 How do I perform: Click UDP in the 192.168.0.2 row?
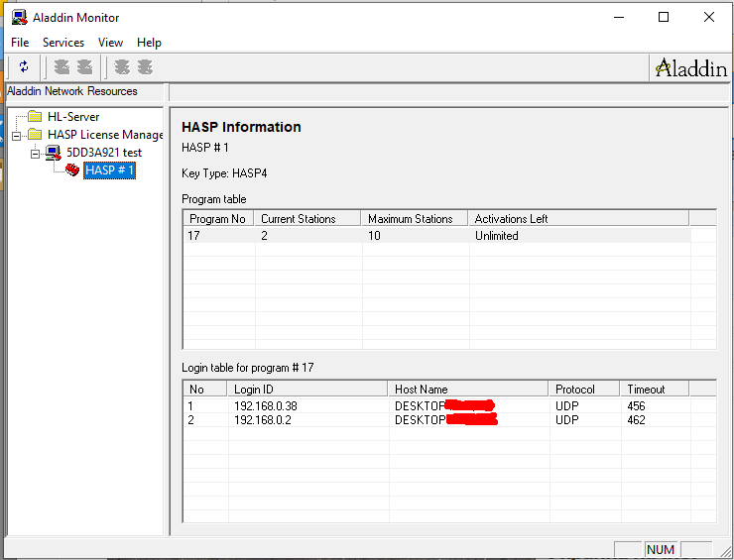pos(567,420)
